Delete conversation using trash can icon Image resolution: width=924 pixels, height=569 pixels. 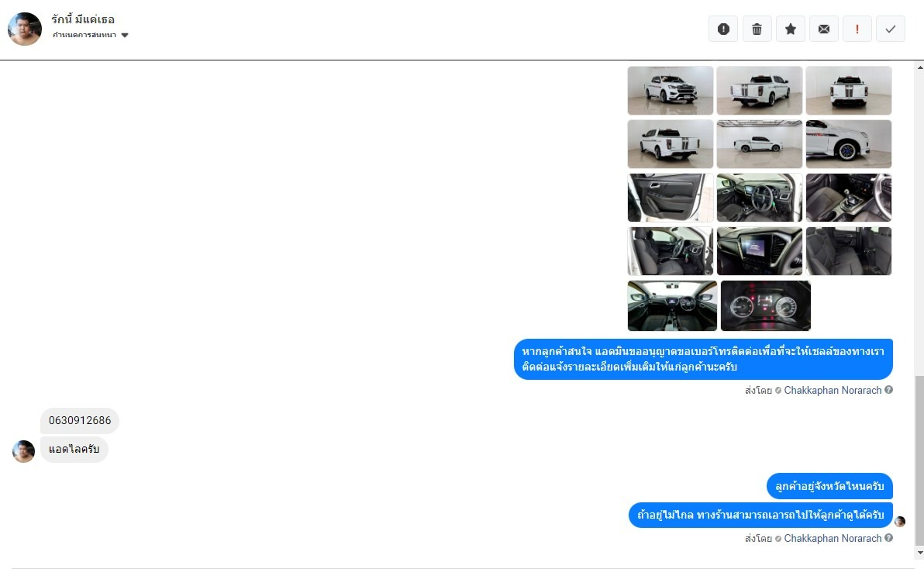757,29
